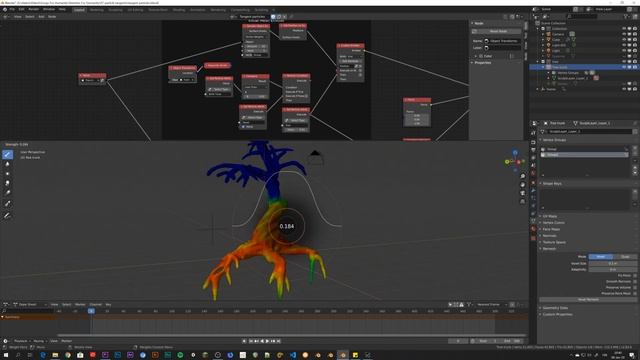Select the Annotate pencil tool

coord(7,216)
